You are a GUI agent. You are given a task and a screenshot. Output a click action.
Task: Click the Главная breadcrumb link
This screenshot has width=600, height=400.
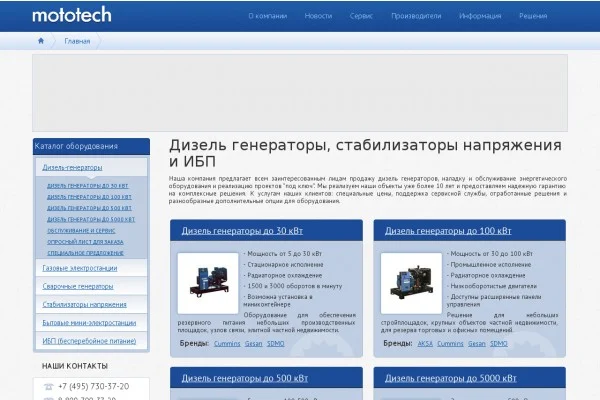click(77, 41)
